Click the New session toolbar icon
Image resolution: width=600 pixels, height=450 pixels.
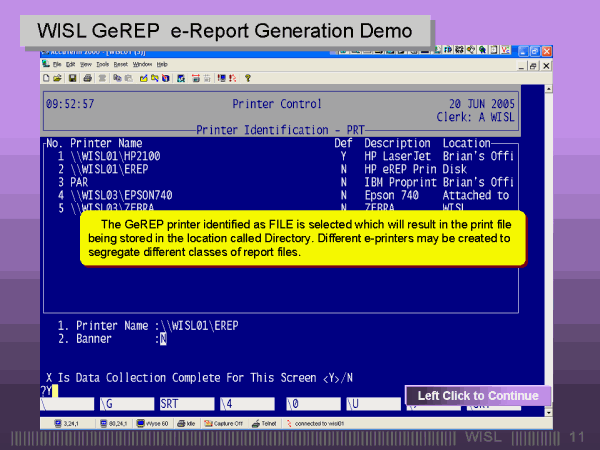(x=47, y=77)
